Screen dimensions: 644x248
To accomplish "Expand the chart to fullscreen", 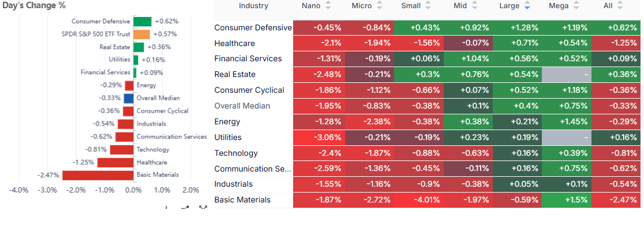I will (203, 208).
